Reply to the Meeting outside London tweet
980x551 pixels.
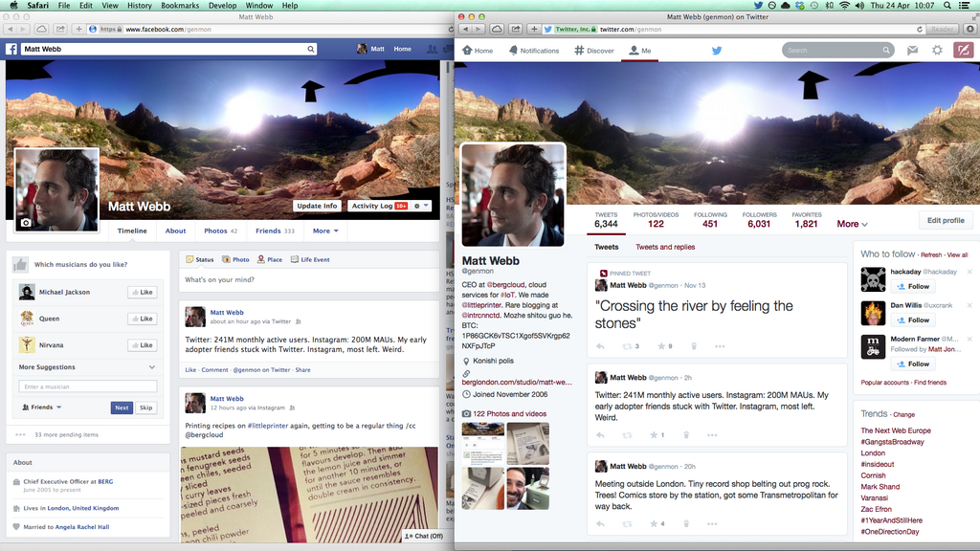click(601, 523)
